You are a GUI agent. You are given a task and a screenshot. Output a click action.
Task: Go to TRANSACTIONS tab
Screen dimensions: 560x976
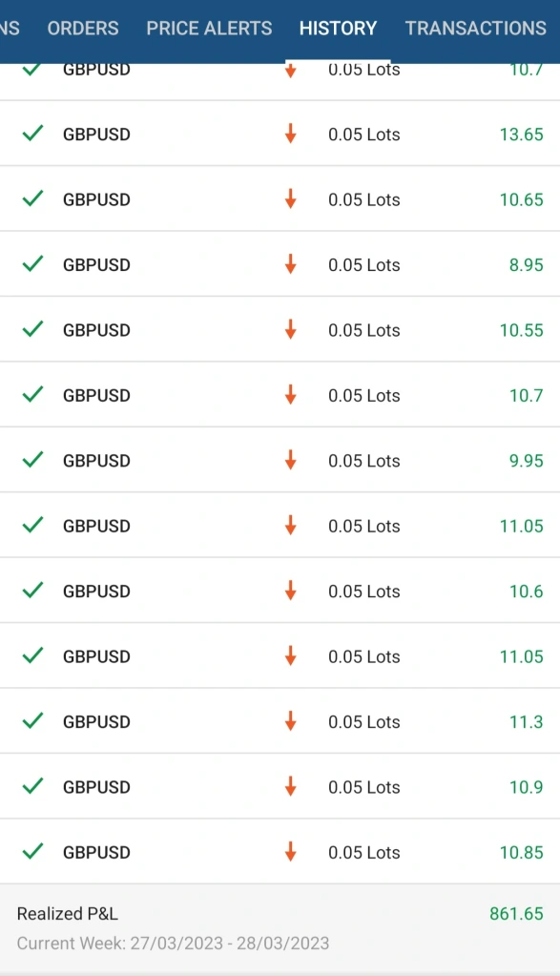[476, 28]
